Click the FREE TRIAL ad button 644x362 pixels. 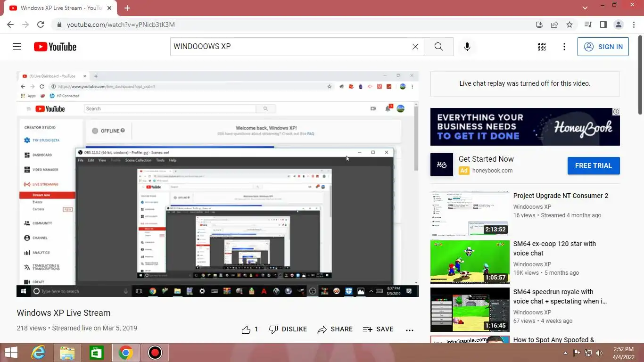[594, 165]
